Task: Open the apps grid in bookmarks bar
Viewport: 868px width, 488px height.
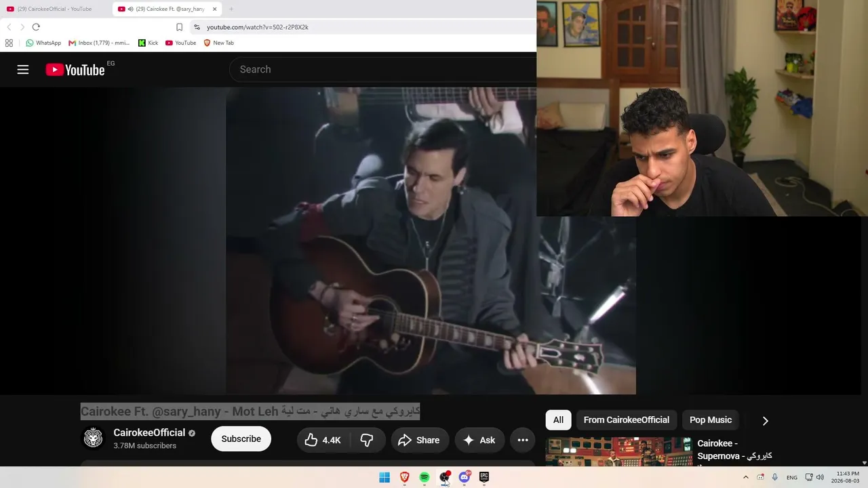Action: [x=9, y=43]
